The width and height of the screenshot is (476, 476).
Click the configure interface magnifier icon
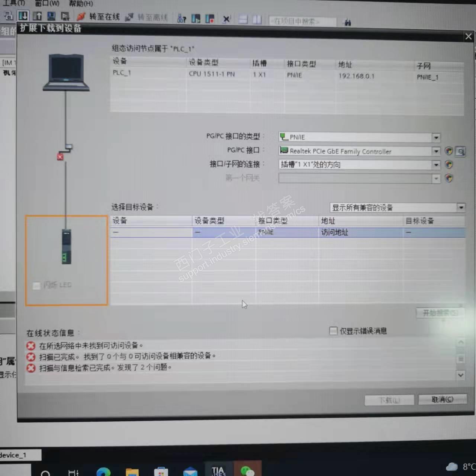pyautogui.click(x=460, y=151)
